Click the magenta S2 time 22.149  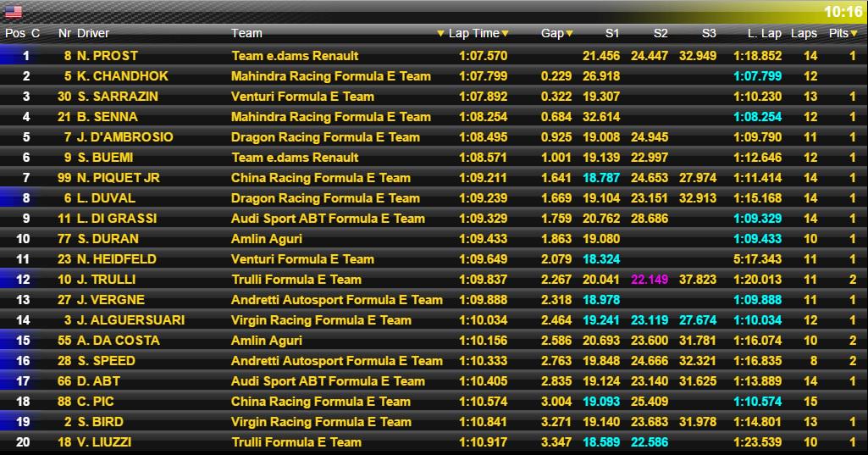(650, 280)
